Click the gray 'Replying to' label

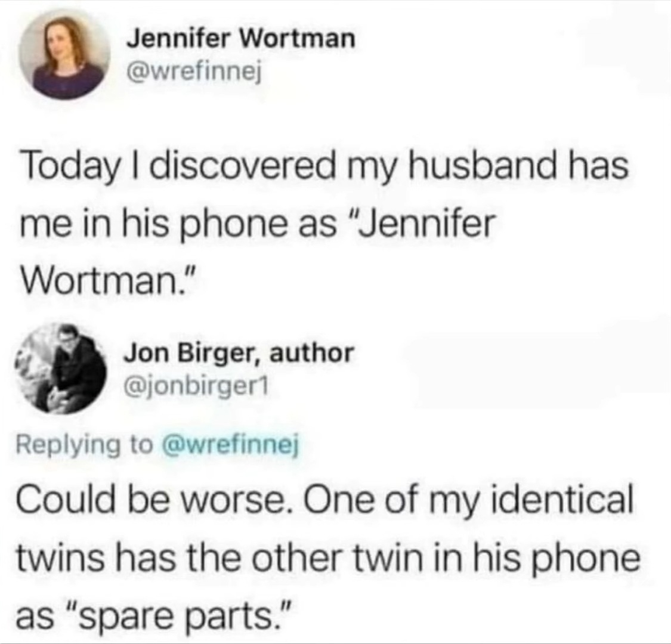pos(84,445)
